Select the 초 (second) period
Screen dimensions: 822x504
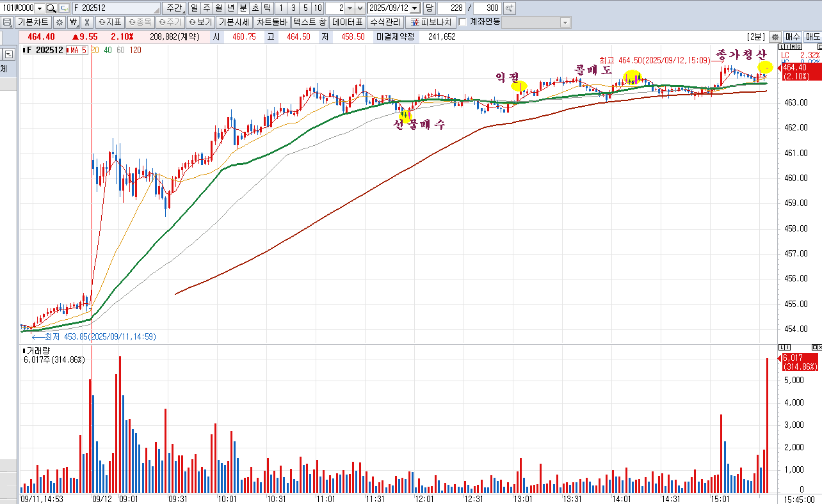[x=255, y=8]
